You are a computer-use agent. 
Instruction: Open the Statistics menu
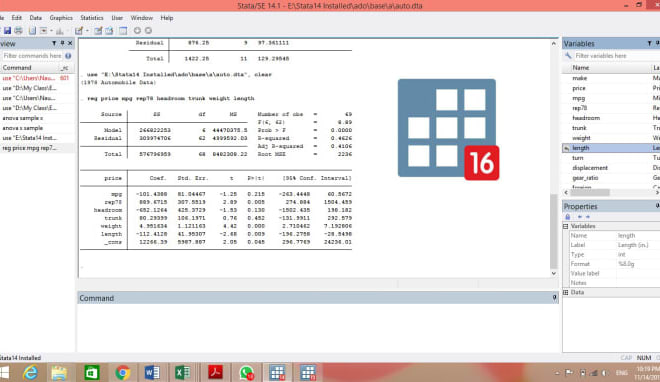[x=92, y=18]
